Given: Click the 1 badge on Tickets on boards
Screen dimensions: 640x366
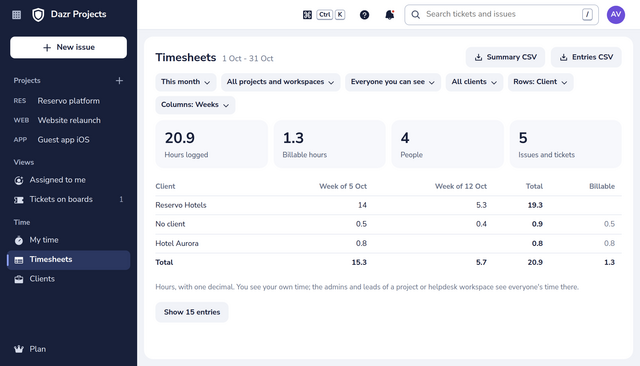Looking at the screenshot, I should click(x=121, y=200).
